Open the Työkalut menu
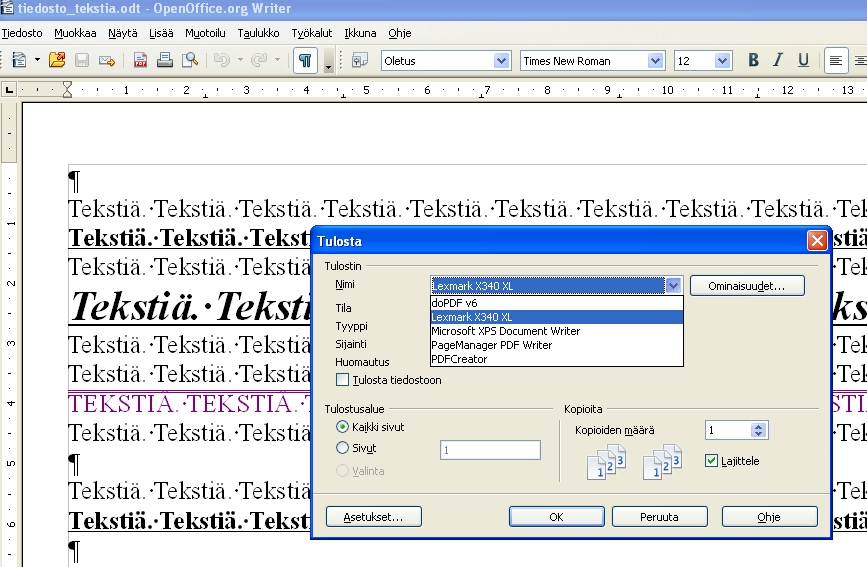The width and height of the screenshot is (867, 567). [x=312, y=33]
